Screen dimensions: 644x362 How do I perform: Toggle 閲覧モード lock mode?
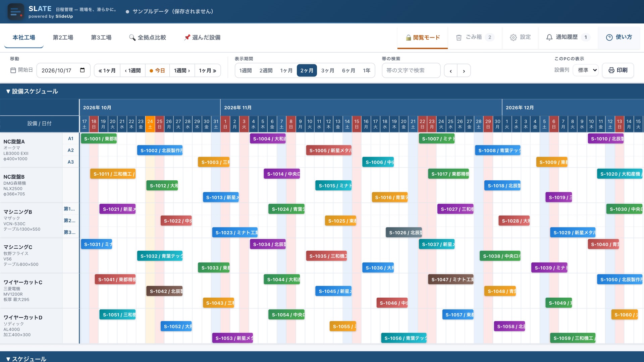423,38
